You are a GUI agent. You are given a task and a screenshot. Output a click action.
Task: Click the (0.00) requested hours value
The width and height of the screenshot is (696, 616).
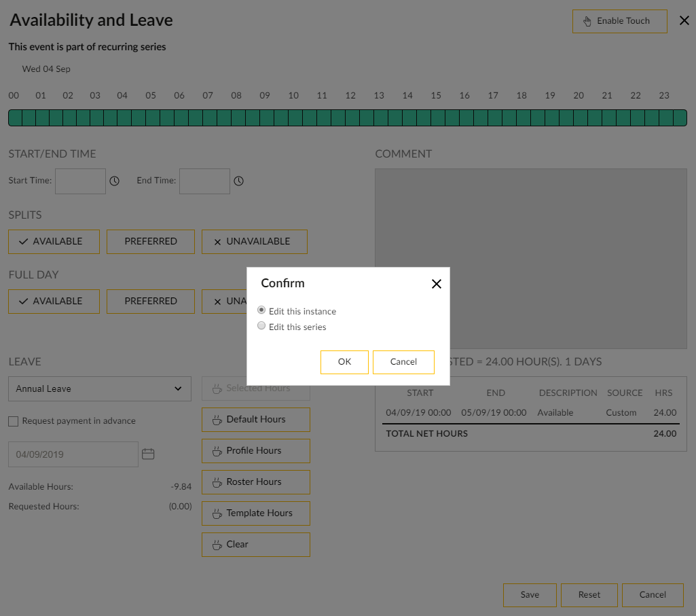[x=180, y=506]
